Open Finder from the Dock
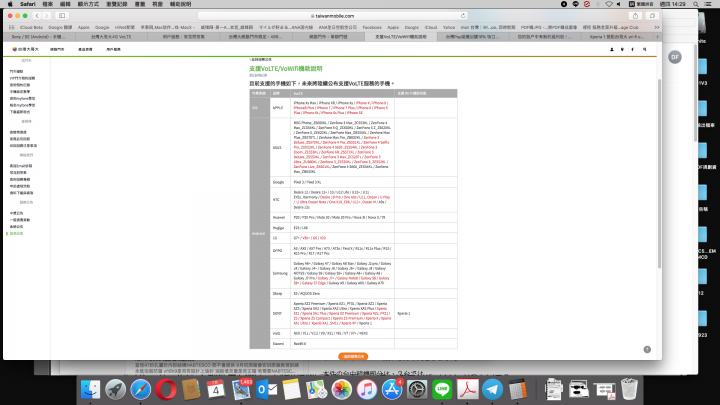This screenshot has width=720, height=405. 90,390
